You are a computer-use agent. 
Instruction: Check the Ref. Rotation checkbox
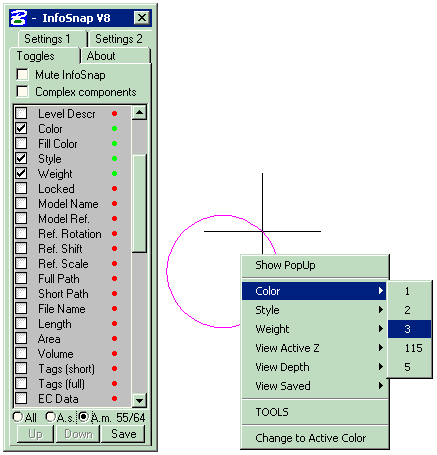coord(21,233)
